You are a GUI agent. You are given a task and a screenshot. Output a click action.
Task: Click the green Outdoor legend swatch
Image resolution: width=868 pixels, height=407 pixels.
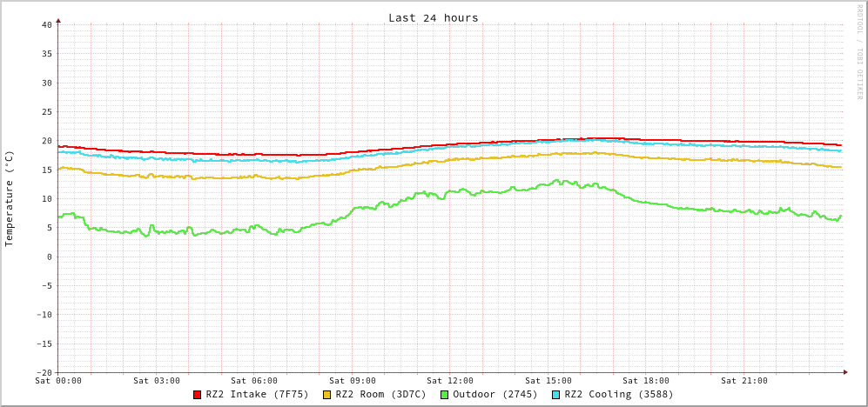point(444,395)
